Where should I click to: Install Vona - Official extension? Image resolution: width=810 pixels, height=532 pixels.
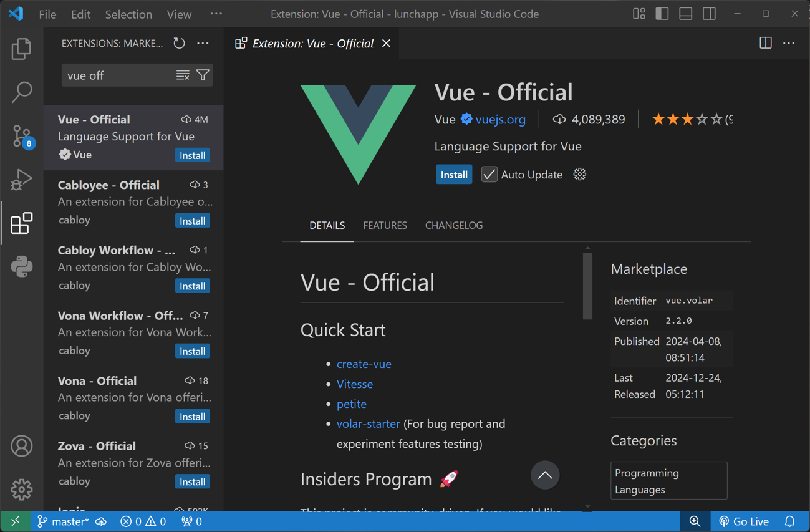193,417
